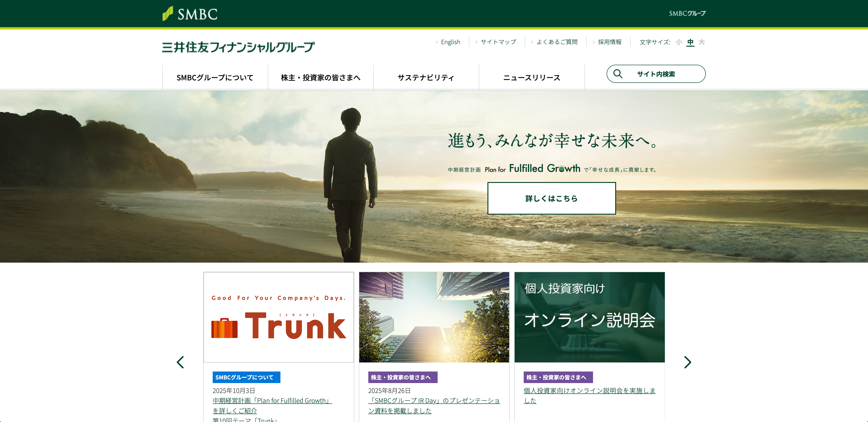Open 株主・投資家の皆さまへ navigation menu

[x=321, y=77]
